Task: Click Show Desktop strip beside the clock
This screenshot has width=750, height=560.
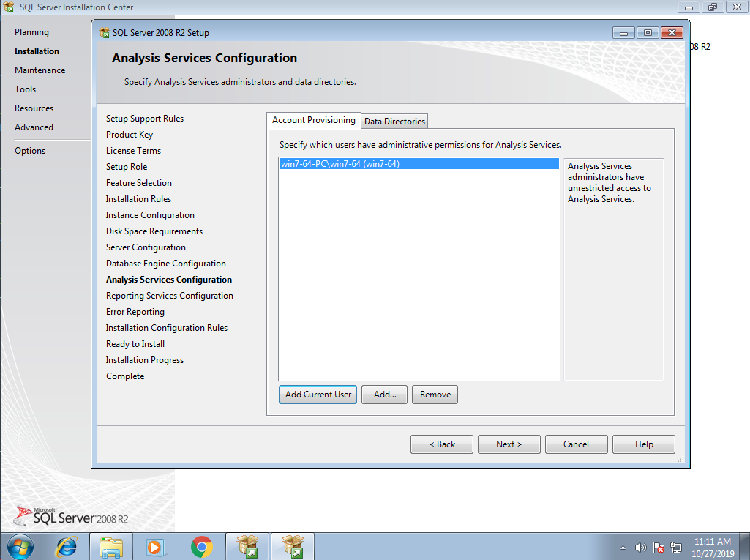Action: tap(745, 547)
